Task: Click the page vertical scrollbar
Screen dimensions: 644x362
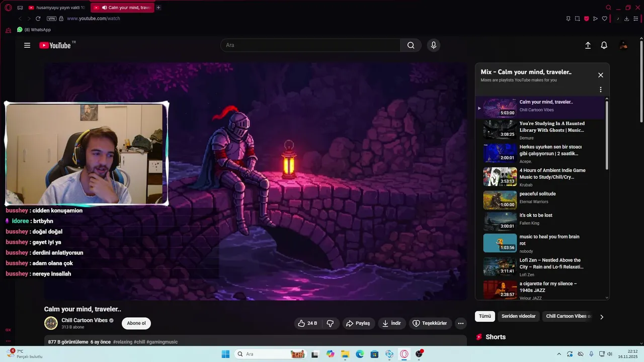Action: coord(641,80)
